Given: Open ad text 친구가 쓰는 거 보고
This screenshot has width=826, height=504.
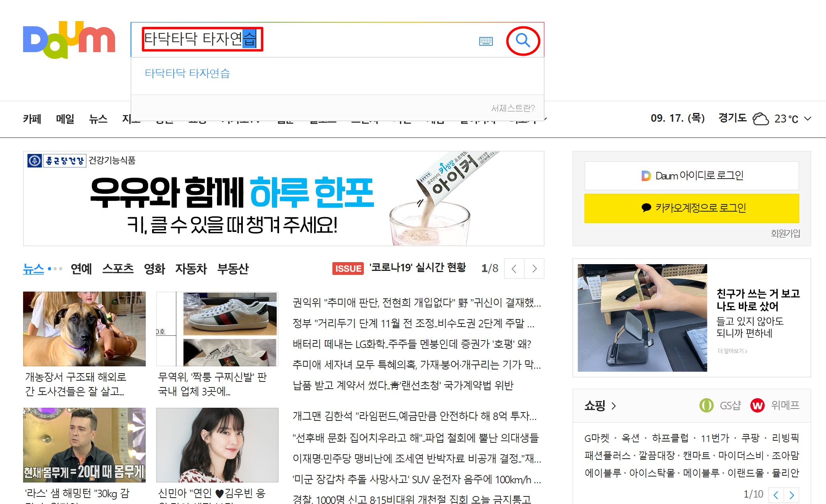Looking at the screenshot, I should pyautogui.click(x=758, y=300).
